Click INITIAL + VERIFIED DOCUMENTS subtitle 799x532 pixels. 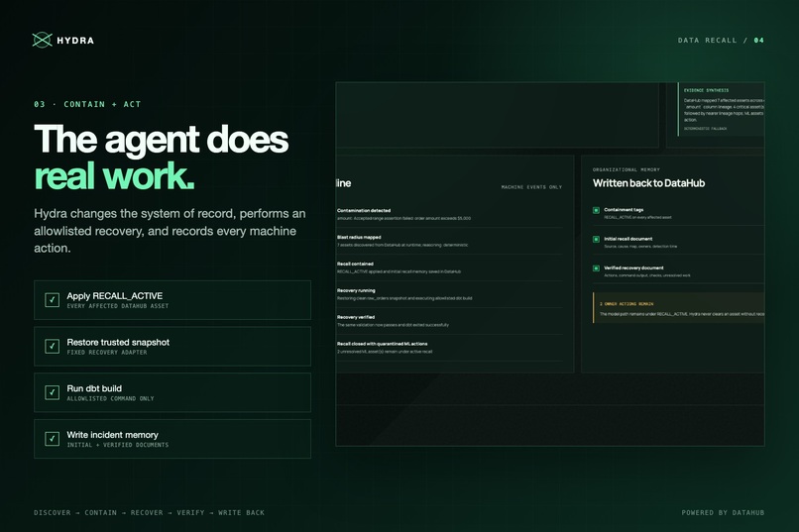118,445
